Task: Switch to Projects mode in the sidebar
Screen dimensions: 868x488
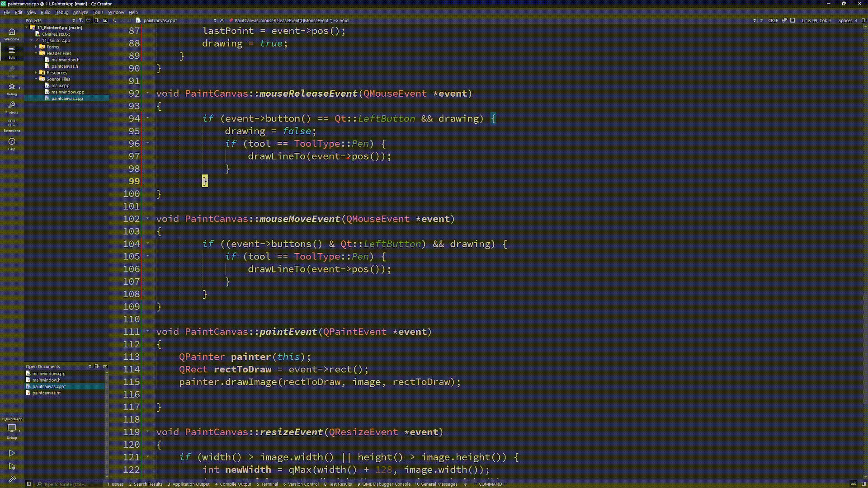Action: [x=12, y=108]
